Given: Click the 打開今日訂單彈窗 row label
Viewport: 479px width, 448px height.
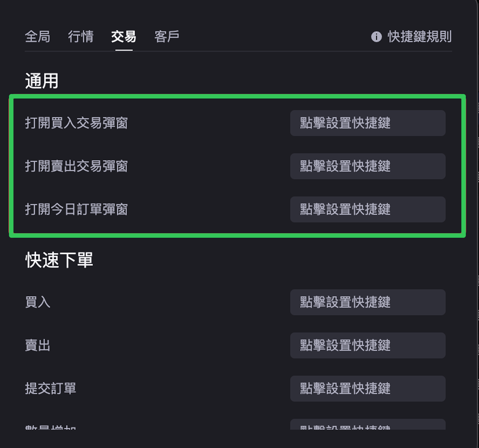Looking at the screenshot, I should click(76, 209).
